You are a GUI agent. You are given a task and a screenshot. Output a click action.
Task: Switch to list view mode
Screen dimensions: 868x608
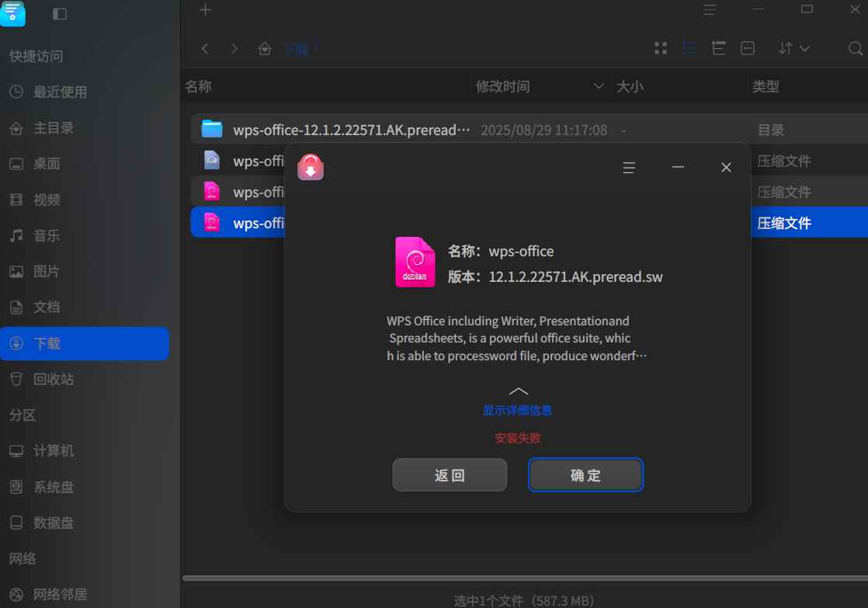689,48
